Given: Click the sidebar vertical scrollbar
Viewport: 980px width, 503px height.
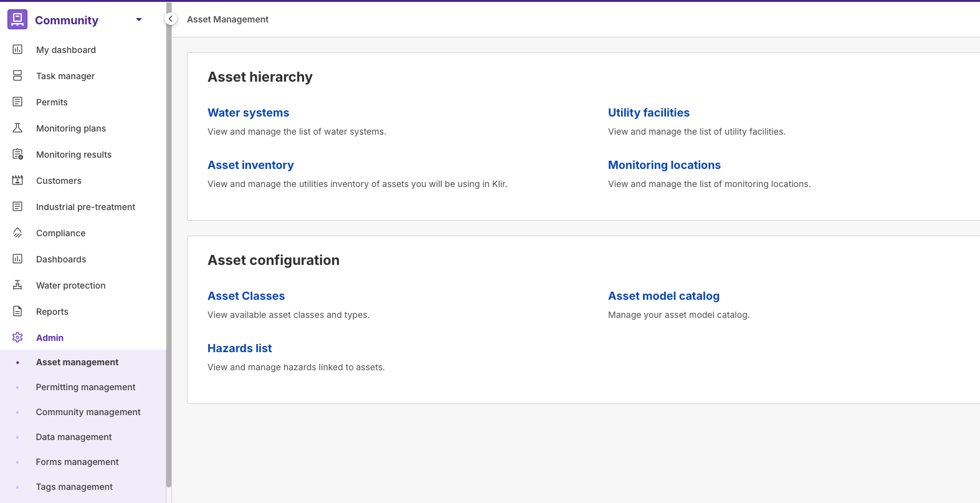Looking at the screenshot, I should click(x=169, y=249).
